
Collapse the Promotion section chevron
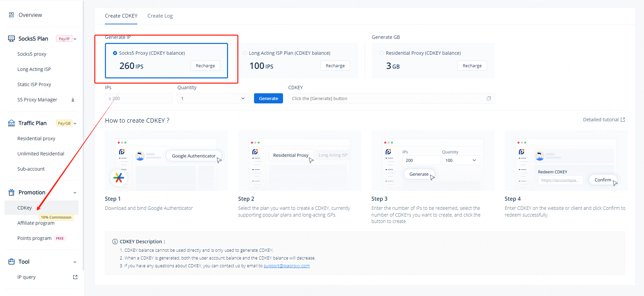(75, 193)
